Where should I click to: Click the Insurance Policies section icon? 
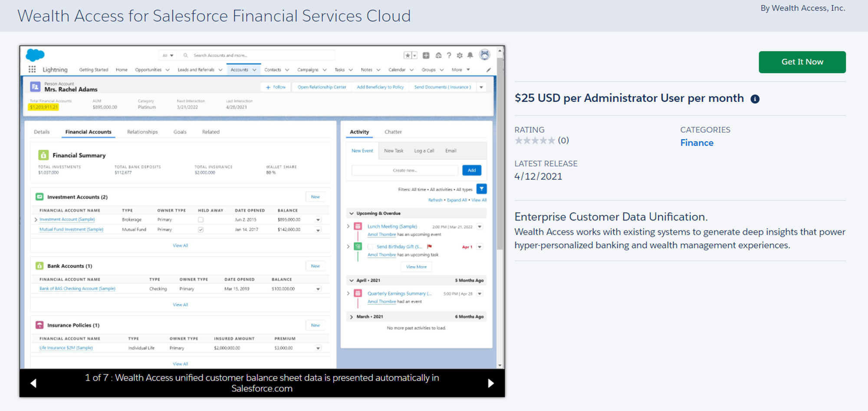pyautogui.click(x=39, y=325)
